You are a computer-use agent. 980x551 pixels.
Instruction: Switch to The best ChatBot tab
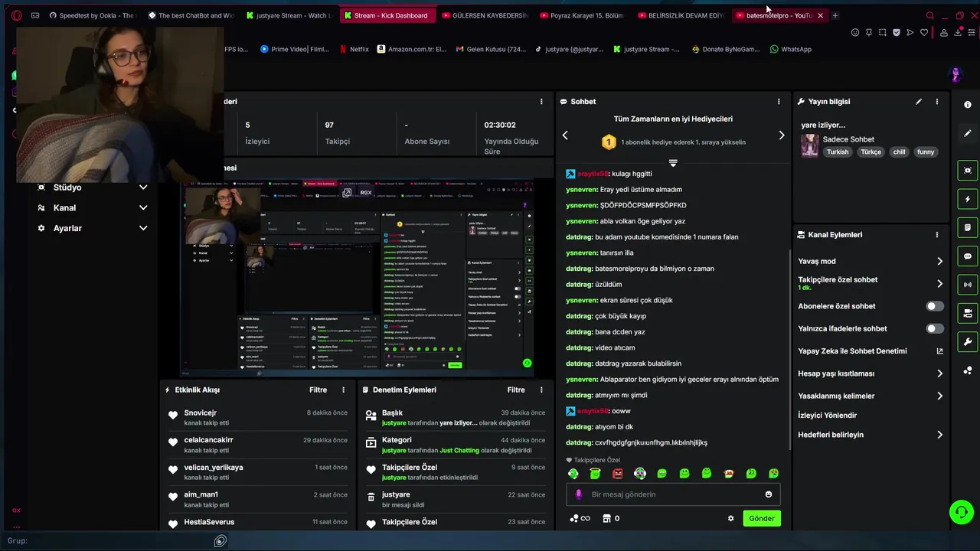pos(190,15)
